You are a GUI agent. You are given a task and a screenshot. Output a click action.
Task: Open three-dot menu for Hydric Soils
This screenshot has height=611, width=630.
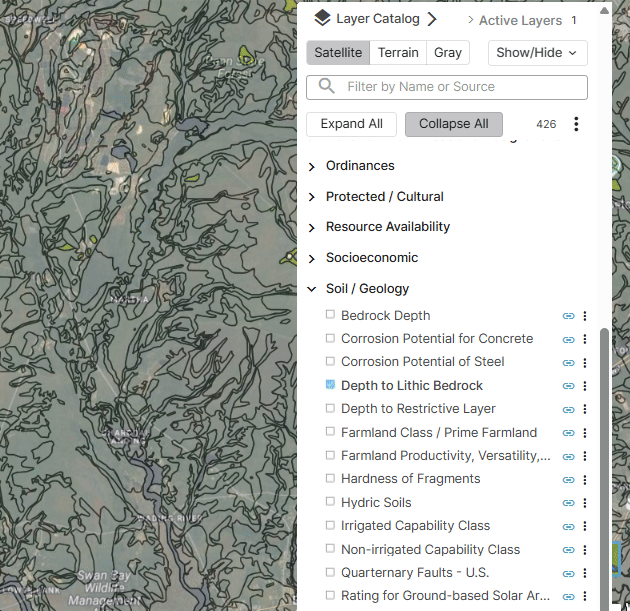point(585,503)
